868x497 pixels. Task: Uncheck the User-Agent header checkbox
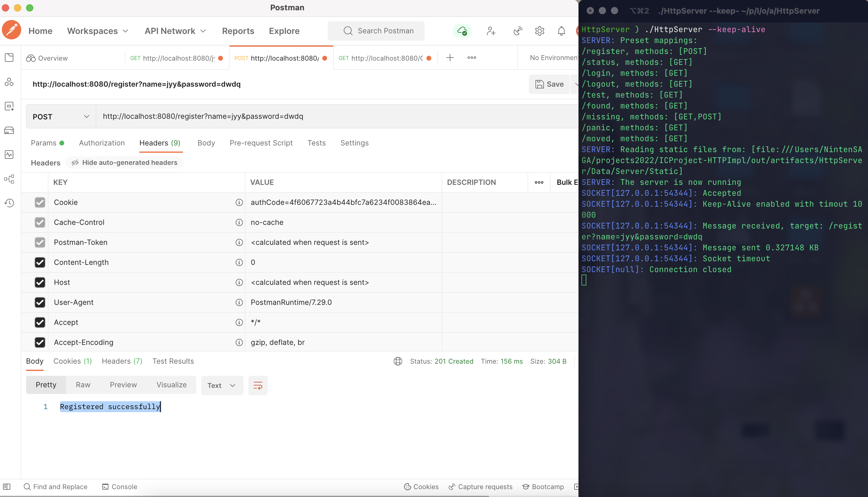(x=40, y=302)
